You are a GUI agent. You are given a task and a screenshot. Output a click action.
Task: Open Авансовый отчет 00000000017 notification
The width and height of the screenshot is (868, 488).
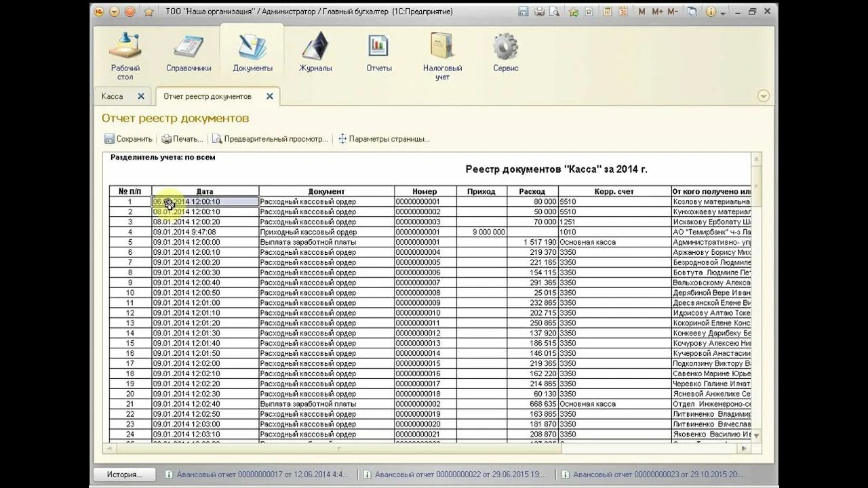257,474
